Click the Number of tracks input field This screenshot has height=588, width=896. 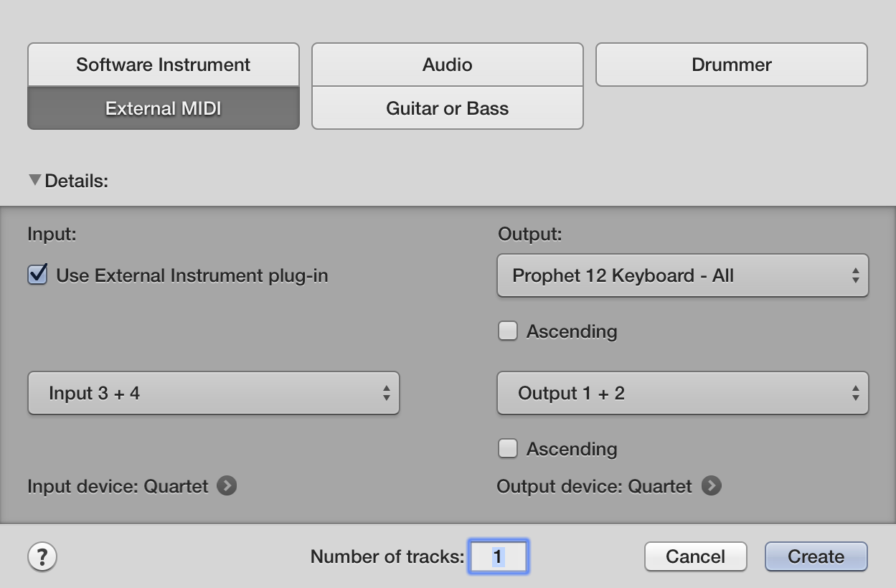click(x=499, y=556)
